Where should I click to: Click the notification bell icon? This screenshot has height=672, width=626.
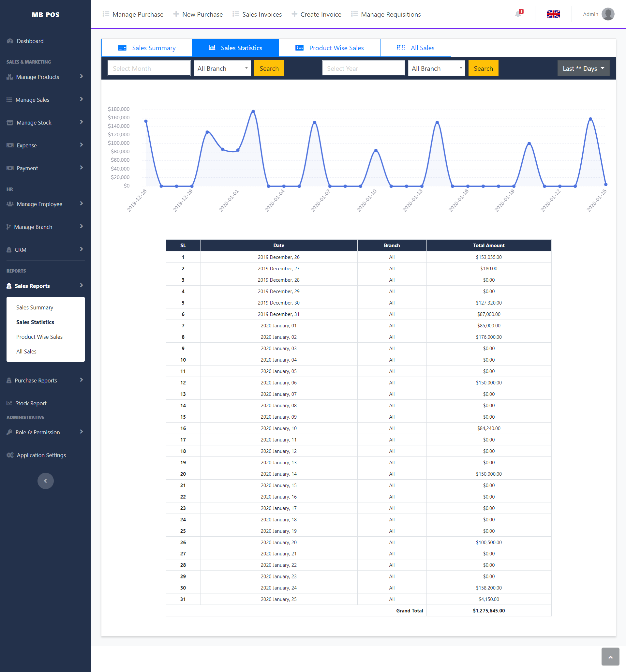[x=518, y=14]
